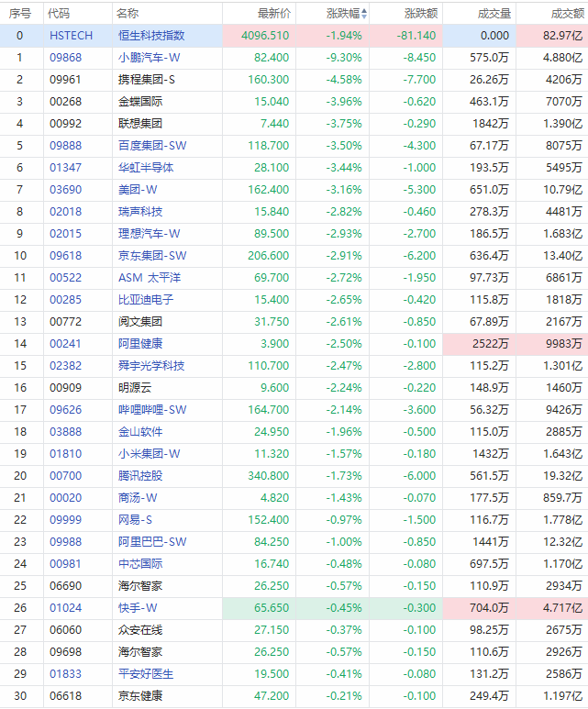Open stock code 00700
Screen dimensions: 588x709
65,476
